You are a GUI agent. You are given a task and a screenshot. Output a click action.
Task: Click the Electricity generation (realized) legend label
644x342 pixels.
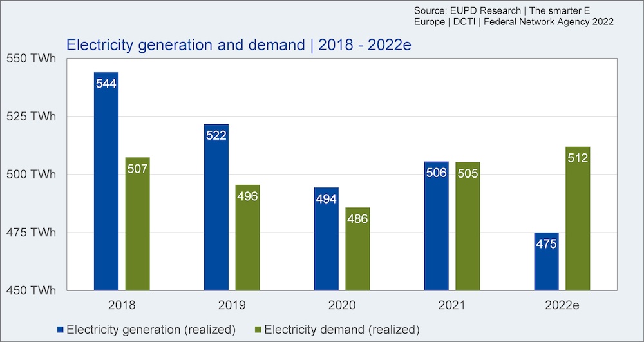(151, 329)
